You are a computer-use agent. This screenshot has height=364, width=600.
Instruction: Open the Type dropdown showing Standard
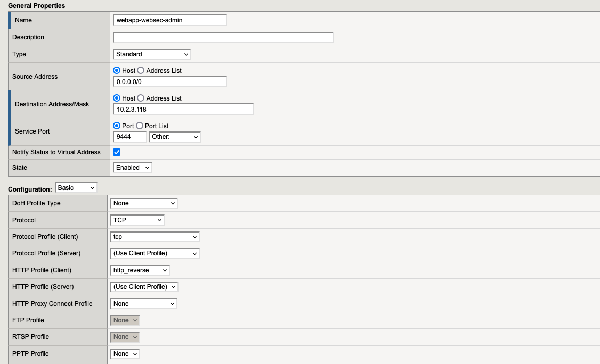click(152, 54)
